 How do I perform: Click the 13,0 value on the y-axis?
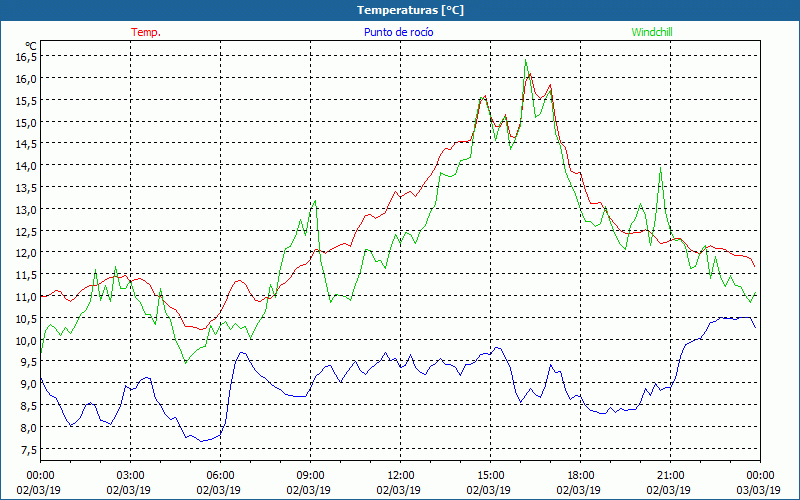pos(26,209)
